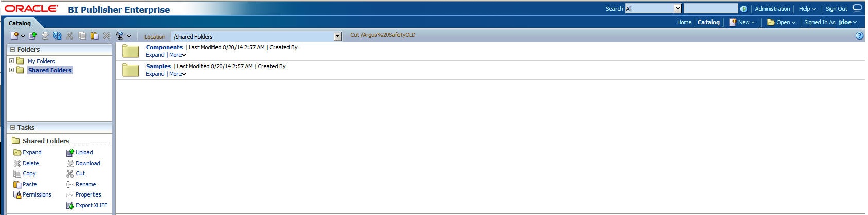Click the Copy toolbar icon
The width and height of the screenshot is (868, 215).
coord(82,36)
